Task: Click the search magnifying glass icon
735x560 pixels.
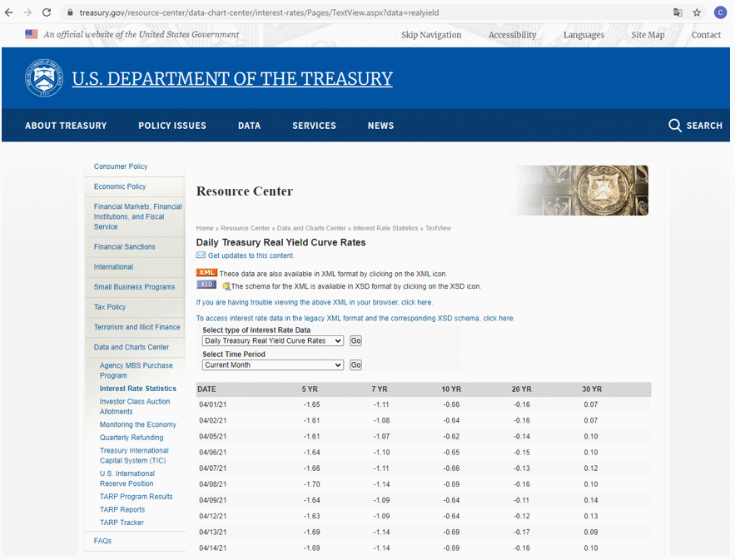Action: tap(675, 126)
